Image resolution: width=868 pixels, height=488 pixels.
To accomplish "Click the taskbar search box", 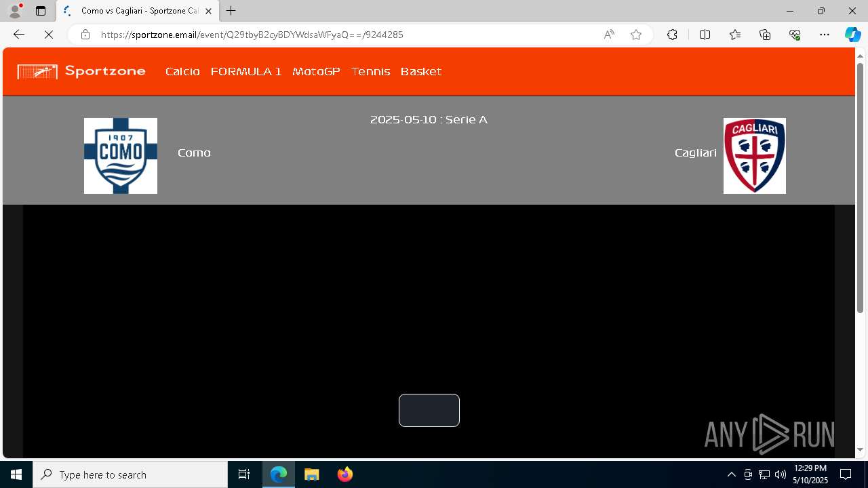I will pyautogui.click(x=130, y=474).
